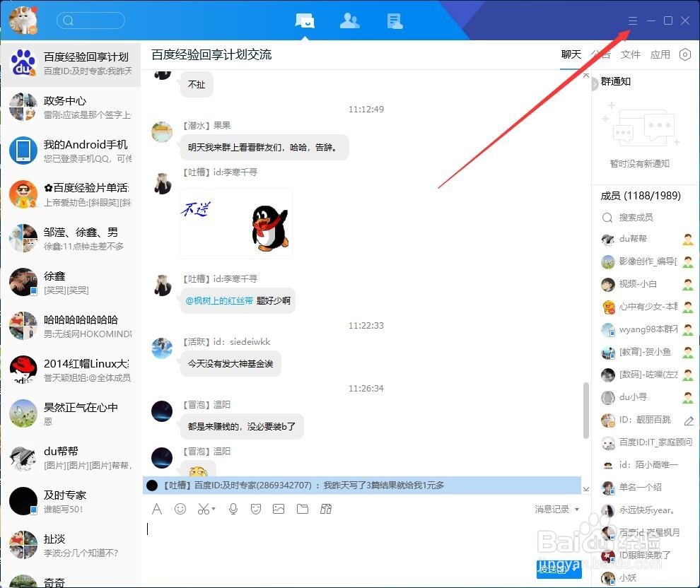Expand the 消息记录 dropdown arrow
The image size is (700, 588).
click(577, 509)
